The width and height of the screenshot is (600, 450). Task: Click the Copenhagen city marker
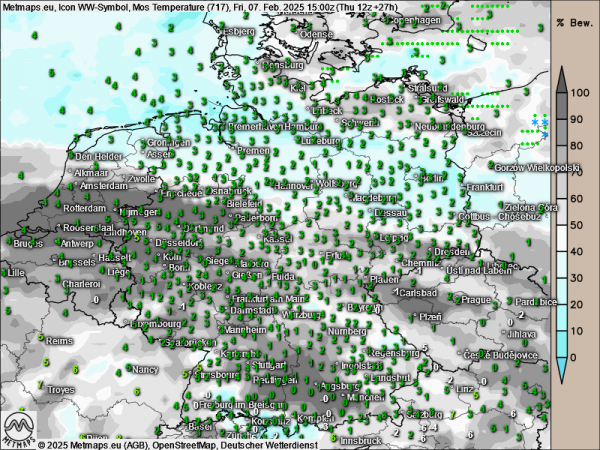click(387, 20)
